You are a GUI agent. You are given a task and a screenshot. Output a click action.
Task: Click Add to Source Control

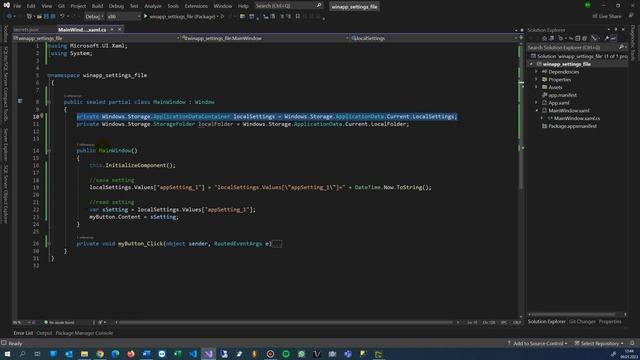(x=537, y=343)
